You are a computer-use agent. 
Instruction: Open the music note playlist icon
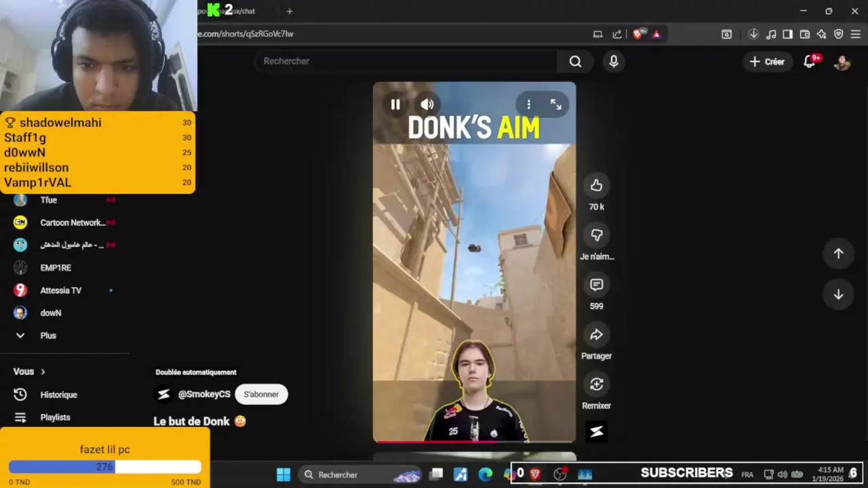771,34
